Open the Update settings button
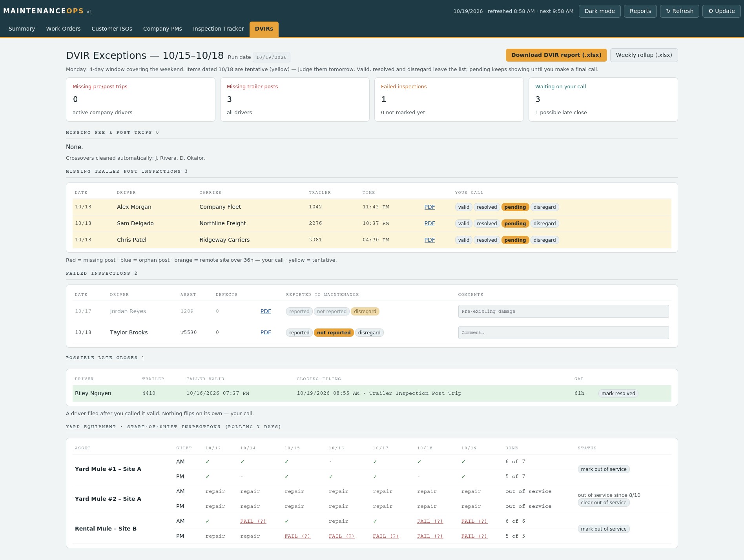Screen dimensions: 744x560 (x=721, y=11)
